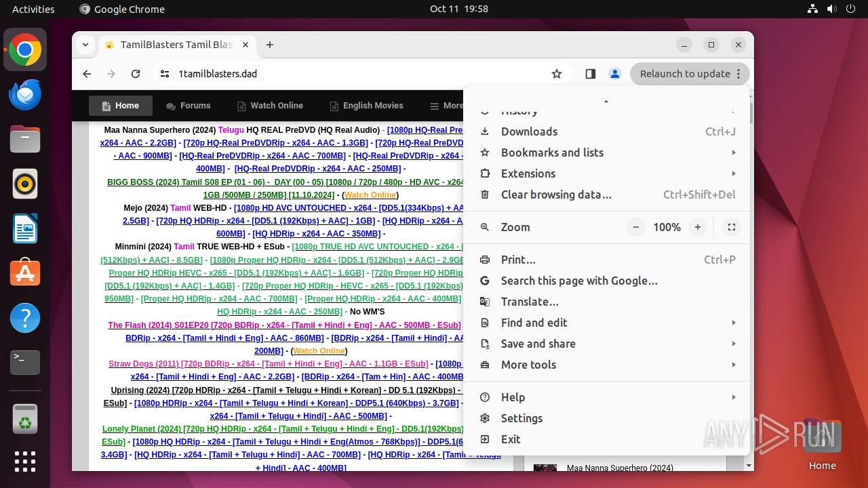Click the help question icon in menu
The image size is (868, 488).
(485, 397)
